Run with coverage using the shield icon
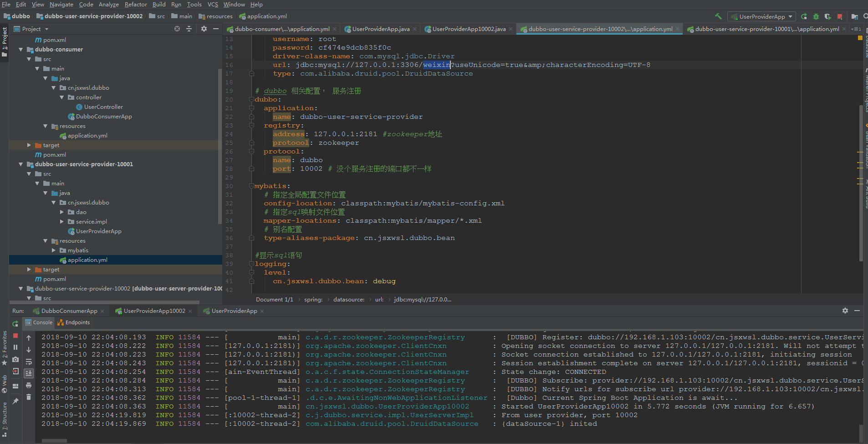 point(828,16)
